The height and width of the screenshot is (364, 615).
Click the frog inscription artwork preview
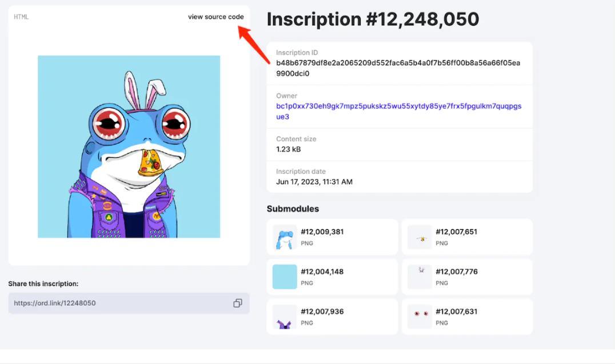coord(129,147)
